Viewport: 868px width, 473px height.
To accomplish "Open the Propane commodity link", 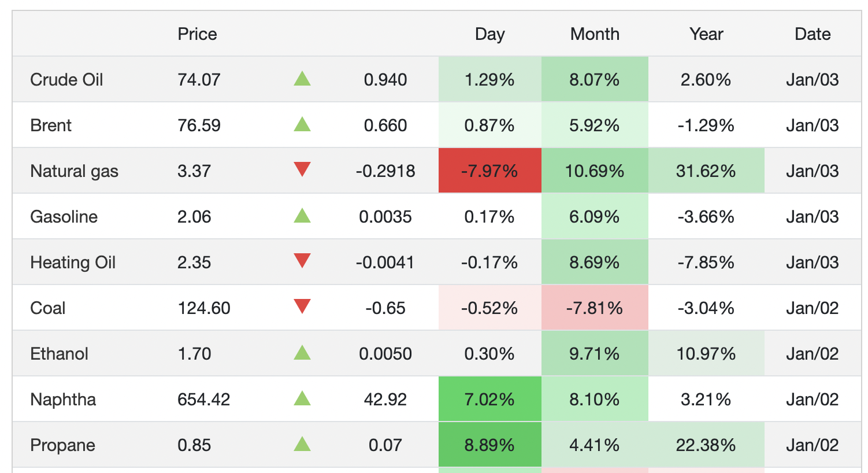I will (62, 445).
